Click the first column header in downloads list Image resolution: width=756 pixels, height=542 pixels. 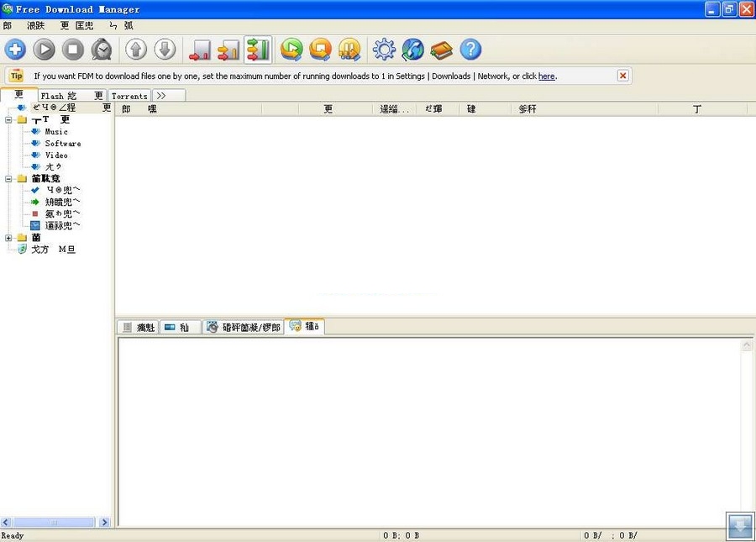coord(188,109)
